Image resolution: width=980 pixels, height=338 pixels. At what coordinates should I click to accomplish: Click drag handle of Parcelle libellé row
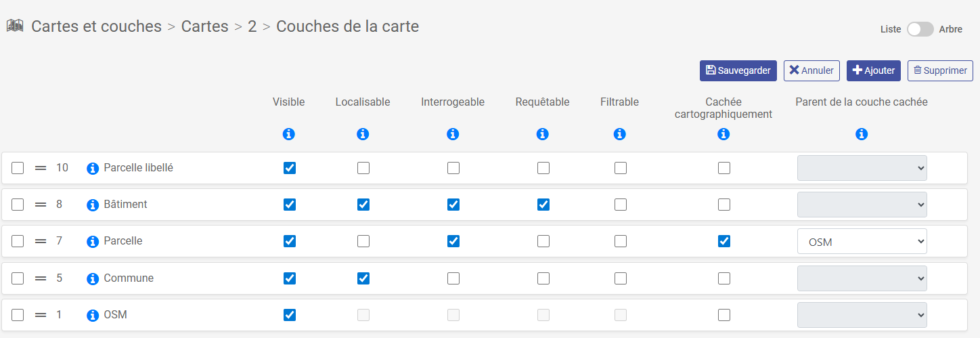tap(41, 168)
